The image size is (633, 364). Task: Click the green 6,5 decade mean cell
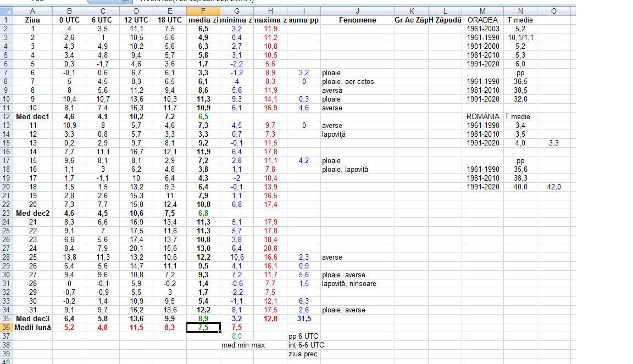(x=203, y=116)
